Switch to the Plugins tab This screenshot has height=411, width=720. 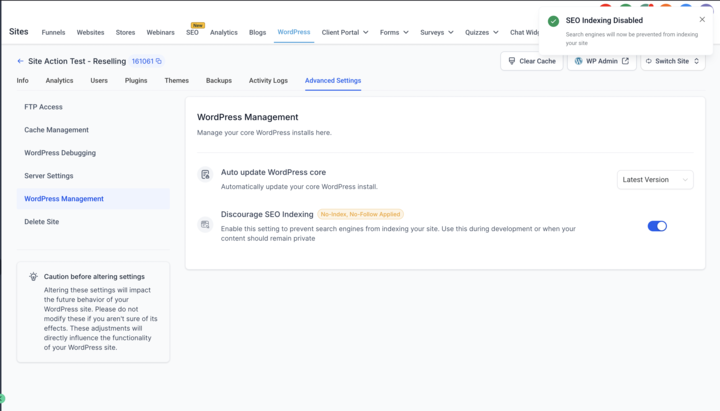coord(136,81)
